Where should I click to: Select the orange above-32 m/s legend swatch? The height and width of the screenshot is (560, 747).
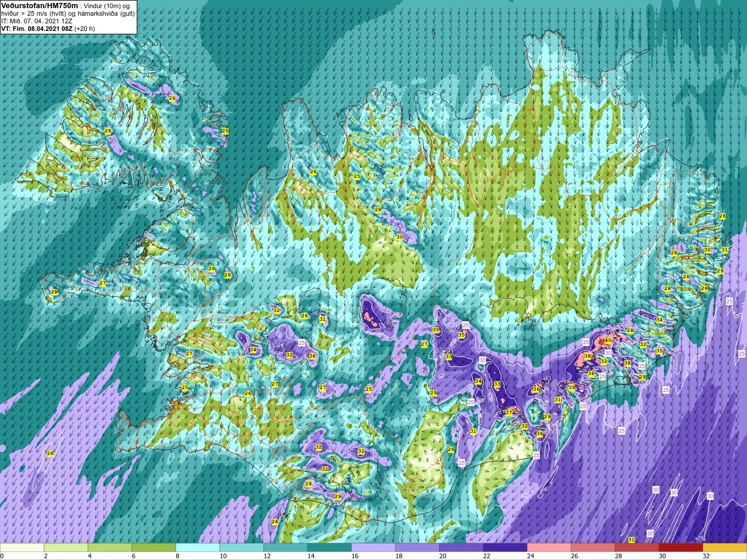click(725, 548)
